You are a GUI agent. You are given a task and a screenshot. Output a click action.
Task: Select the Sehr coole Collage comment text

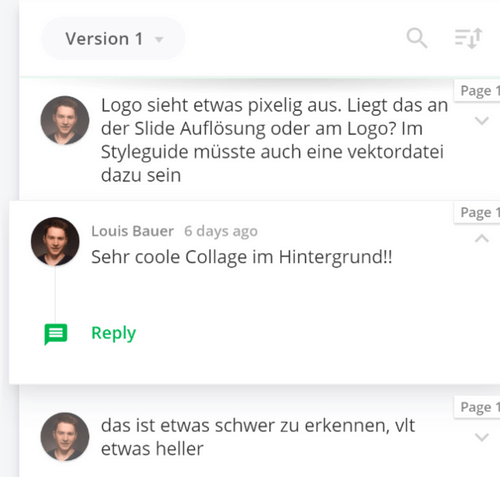(x=242, y=257)
